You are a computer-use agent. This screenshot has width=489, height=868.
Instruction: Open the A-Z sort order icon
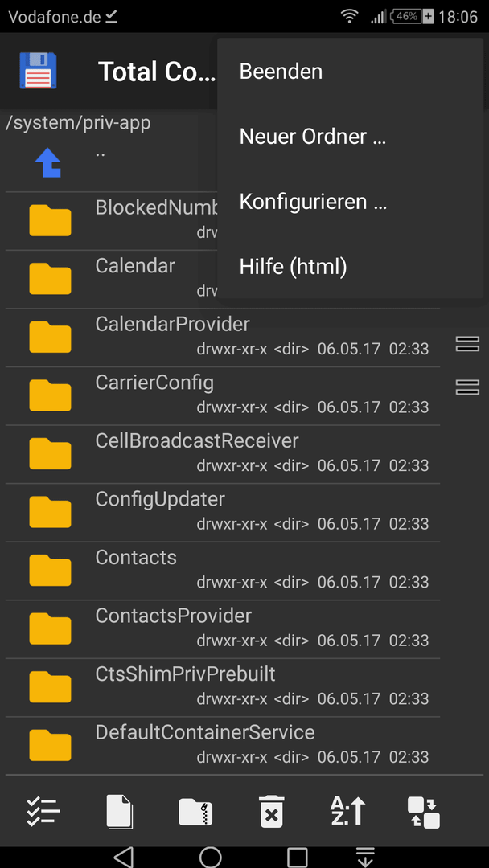tap(347, 812)
